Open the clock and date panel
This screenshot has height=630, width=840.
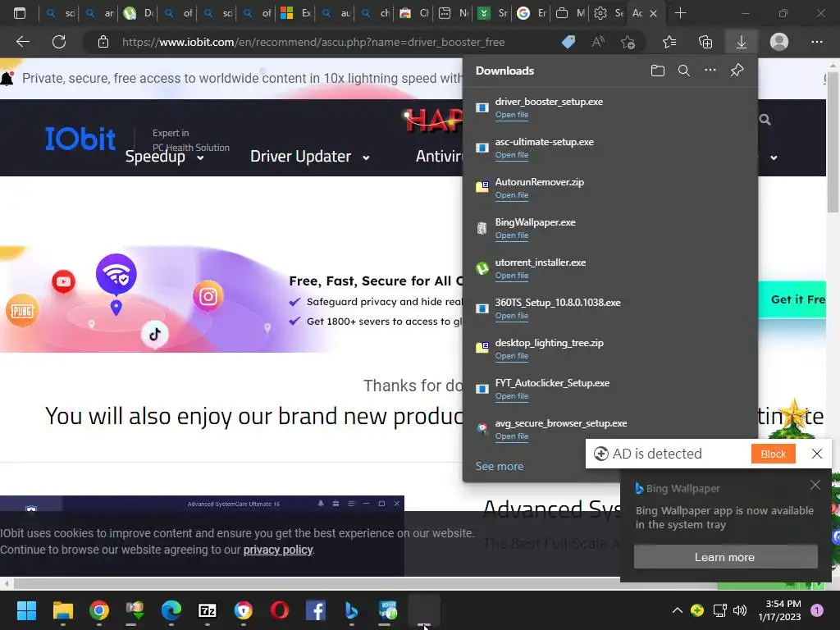[779, 610]
